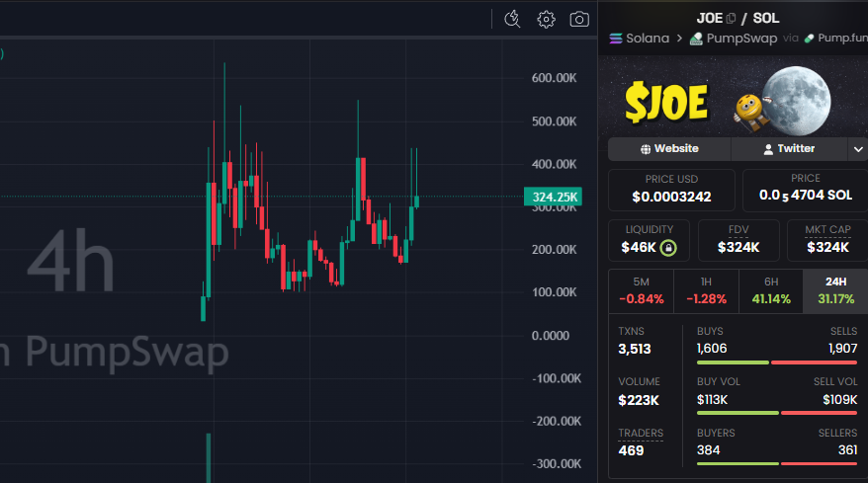The width and height of the screenshot is (868, 483).
Task: Click the LIQUIDITY $46K box
Action: pyautogui.click(x=649, y=241)
